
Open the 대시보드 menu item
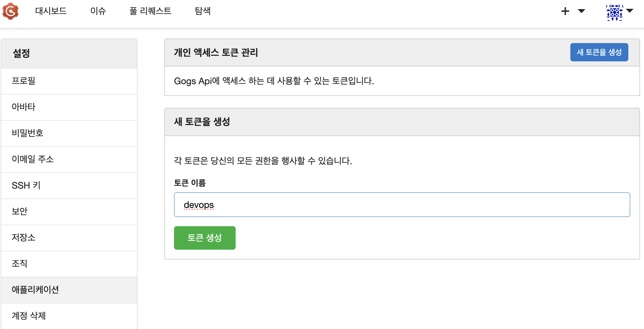click(51, 11)
